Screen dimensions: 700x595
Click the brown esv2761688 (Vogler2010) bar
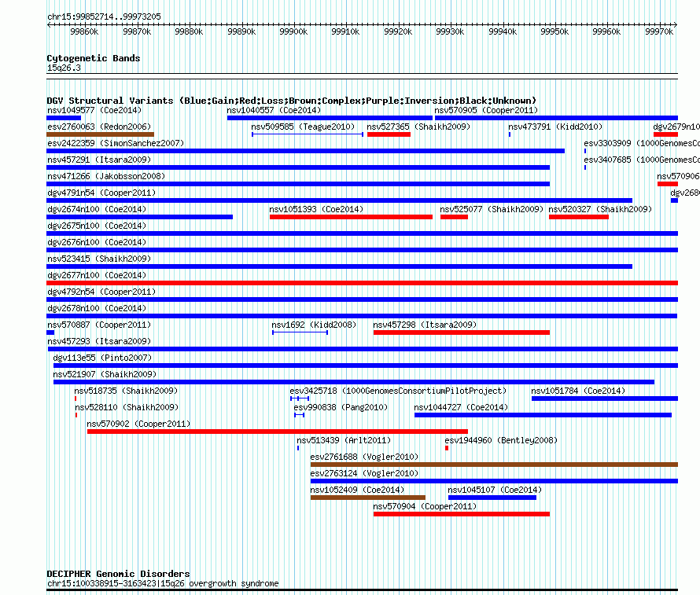click(x=494, y=465)
